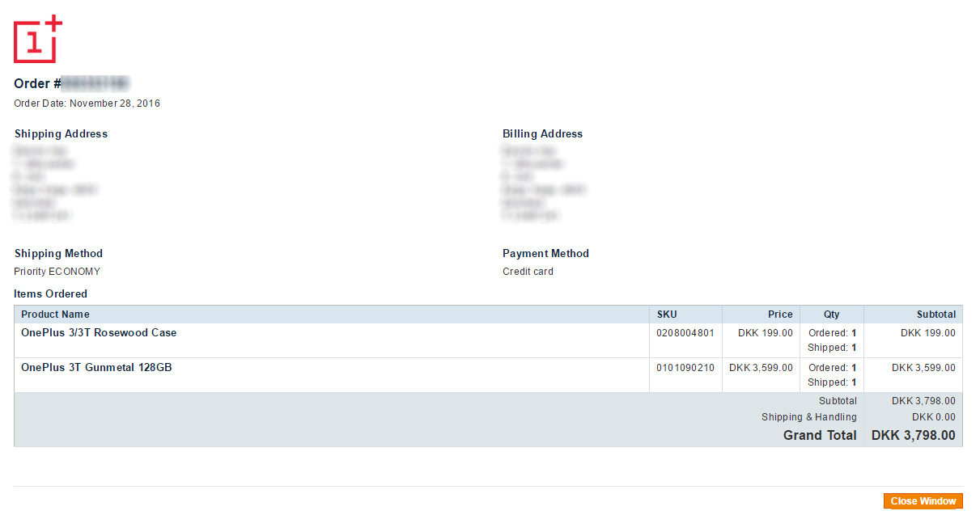Click the OnePlus logo

click(38, 38)
